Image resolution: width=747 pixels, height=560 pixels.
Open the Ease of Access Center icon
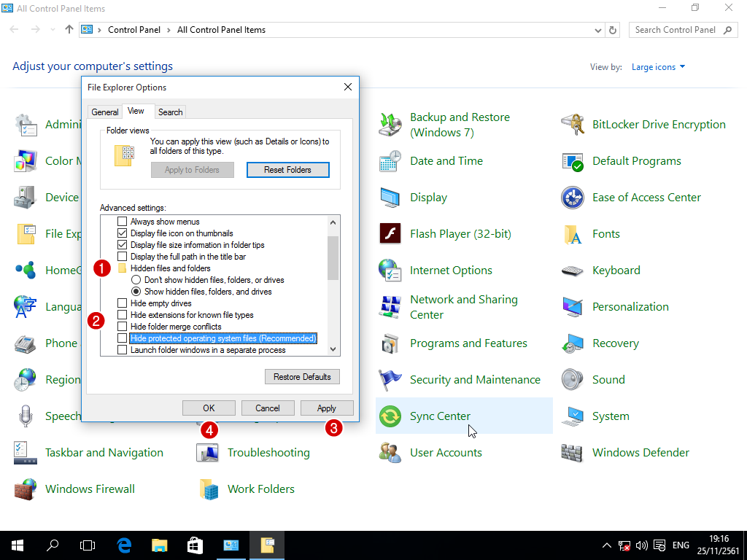(x=573, y=198)
